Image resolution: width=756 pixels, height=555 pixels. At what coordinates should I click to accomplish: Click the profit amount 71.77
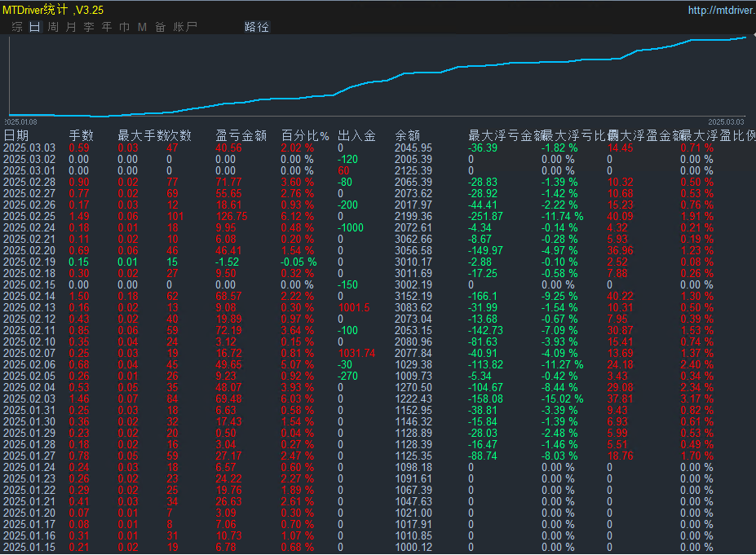228,182
